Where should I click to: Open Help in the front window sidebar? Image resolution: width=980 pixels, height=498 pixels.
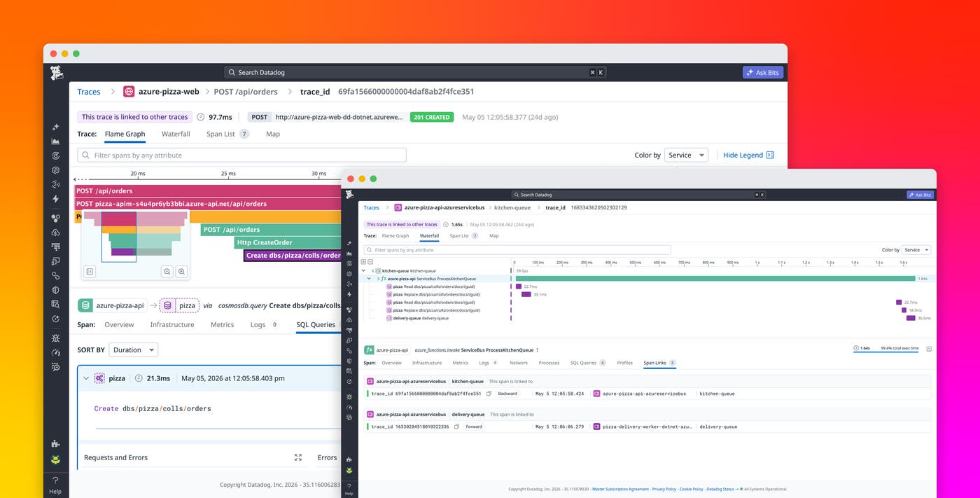coord(349,489)
